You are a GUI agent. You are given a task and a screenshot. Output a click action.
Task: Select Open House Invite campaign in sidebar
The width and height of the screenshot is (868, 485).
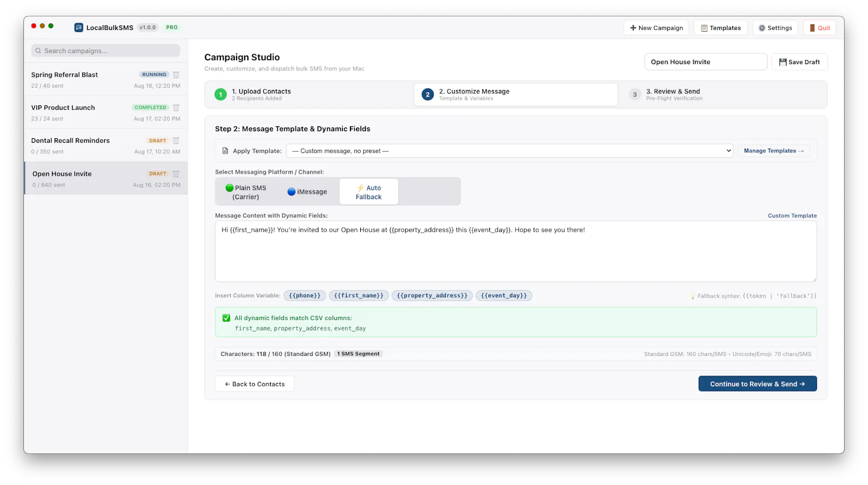[x=106, y=178]
